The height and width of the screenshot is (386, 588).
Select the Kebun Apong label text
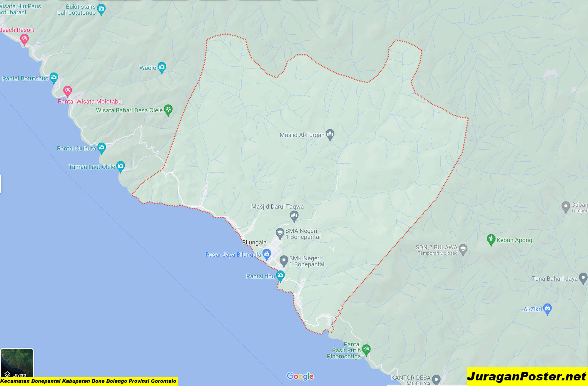[514, 240]
